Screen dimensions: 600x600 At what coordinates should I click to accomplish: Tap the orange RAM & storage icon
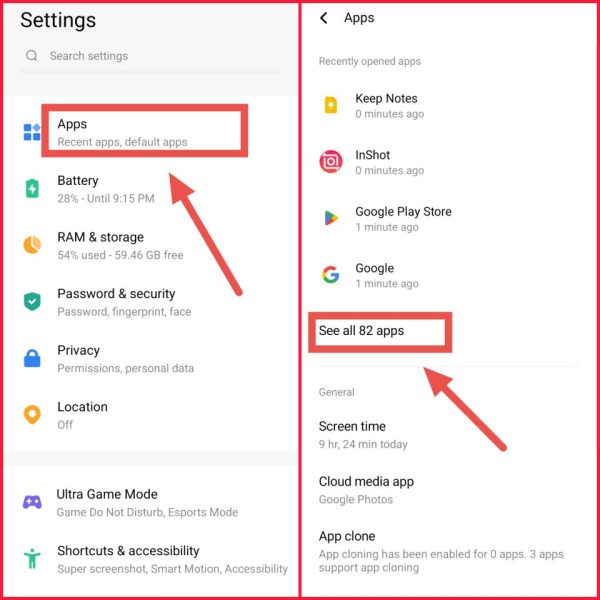click(x=32, y=245)
